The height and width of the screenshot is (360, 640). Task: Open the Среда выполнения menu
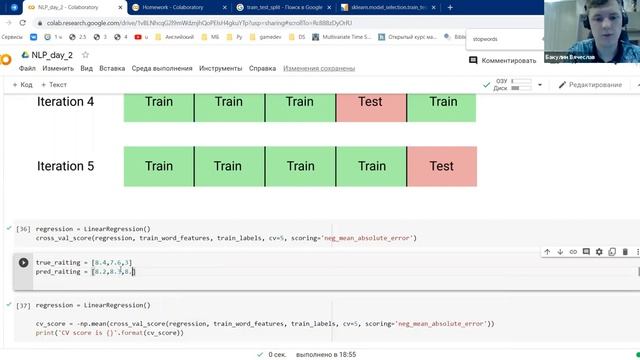pos(162,68)
